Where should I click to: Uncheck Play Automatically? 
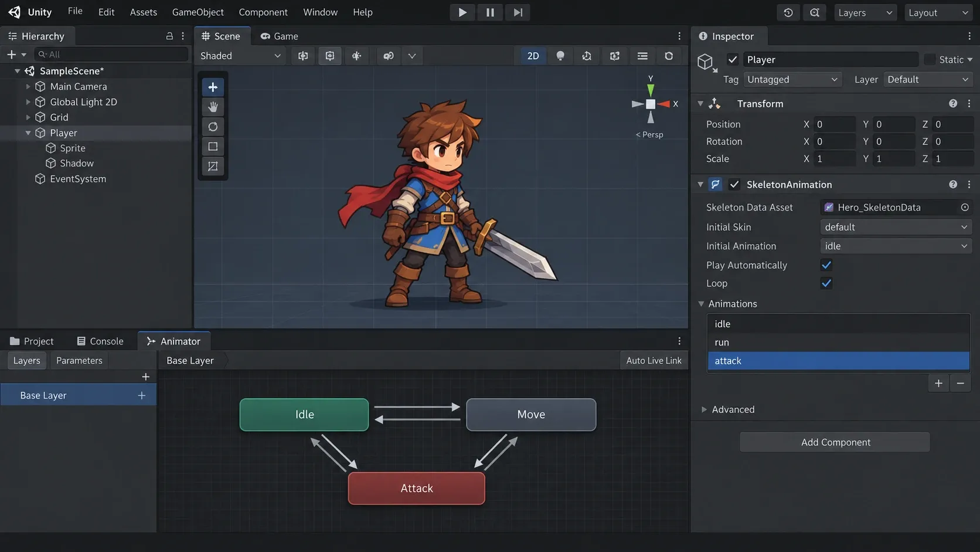pyautogui.click(x=826, y=265)
